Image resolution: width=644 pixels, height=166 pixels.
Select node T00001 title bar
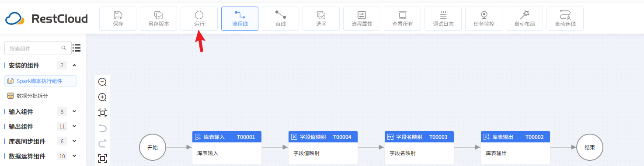[227, 137]
